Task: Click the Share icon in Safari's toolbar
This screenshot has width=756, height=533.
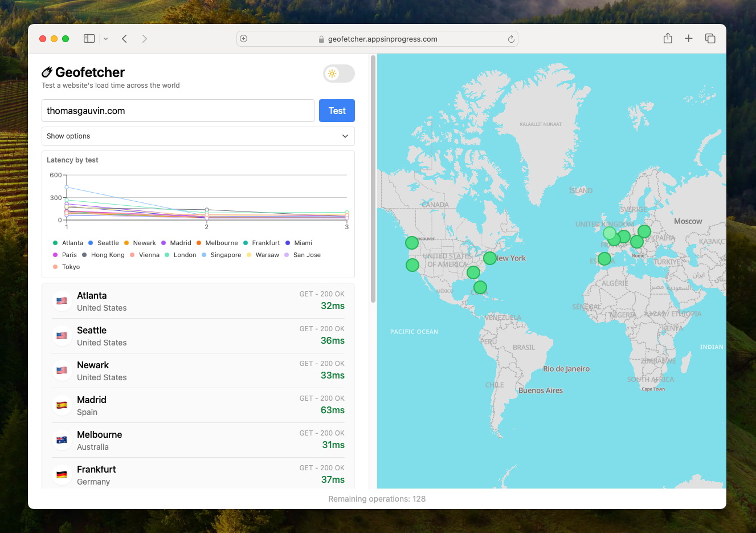Action: (667, 38)
